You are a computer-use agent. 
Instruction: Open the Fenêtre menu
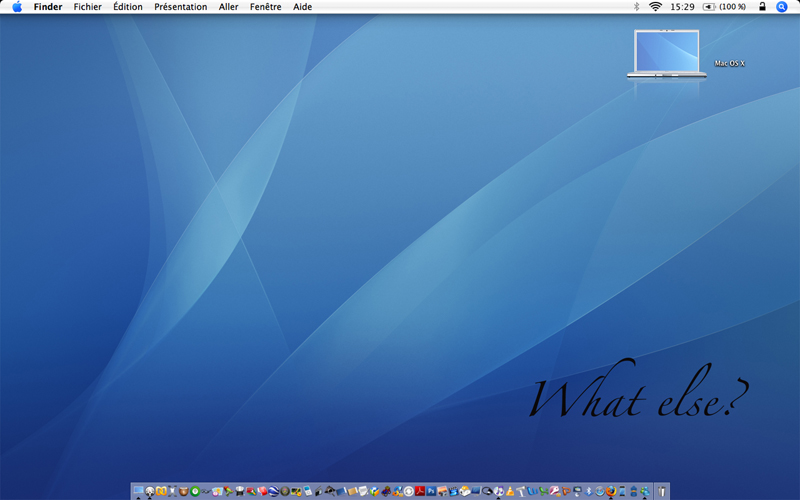coord(265,7)
